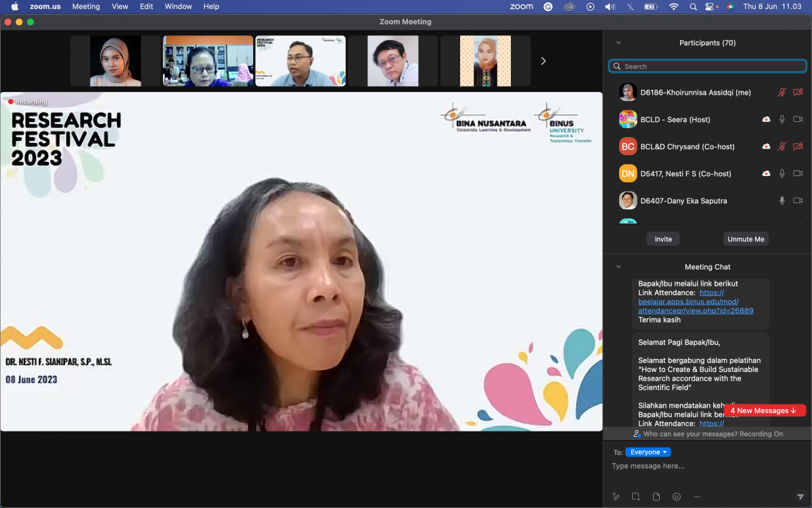The height and width of the screenshot is (508, 812).
Task: Open the text formatting pencil icon in chat
Action: pyautogui.click(x=616, y=496)
